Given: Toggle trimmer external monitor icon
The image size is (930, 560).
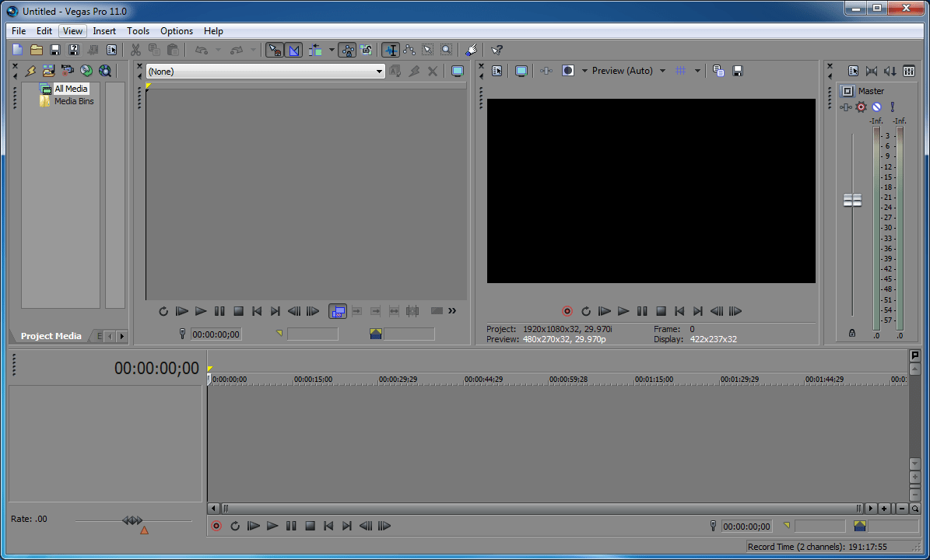Looking at the screenshot, I should tap(458, 71).
